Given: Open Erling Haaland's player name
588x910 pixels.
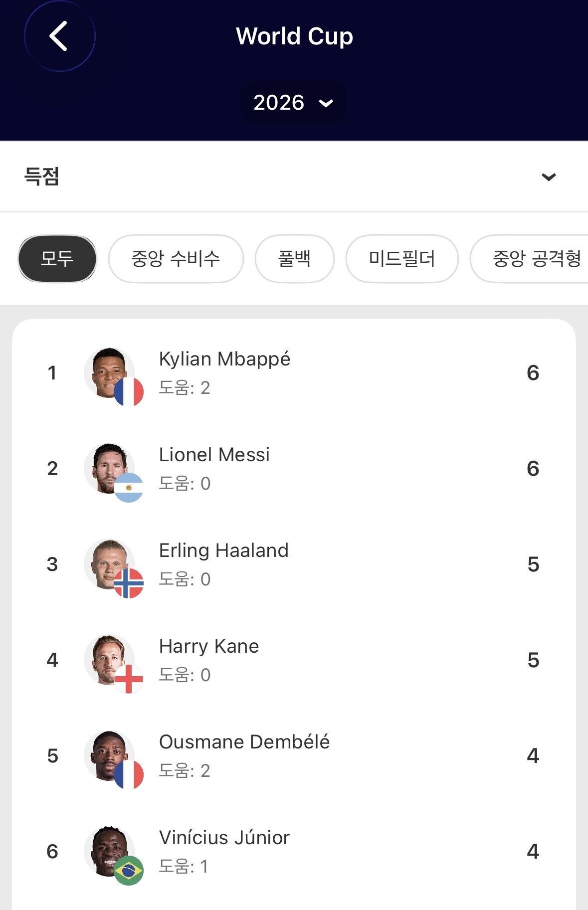Looking at the screenshot, I should coord(224,550).
